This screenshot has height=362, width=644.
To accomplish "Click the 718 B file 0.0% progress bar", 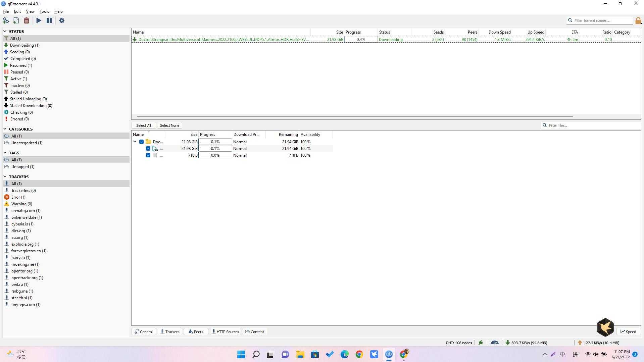I will (x=215, y=155).
